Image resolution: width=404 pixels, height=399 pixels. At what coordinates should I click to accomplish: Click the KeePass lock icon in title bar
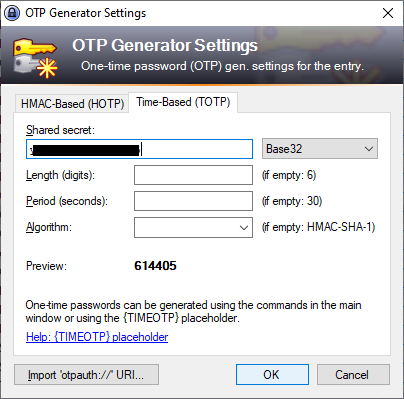pyautogui.click(x=12, y=13)
